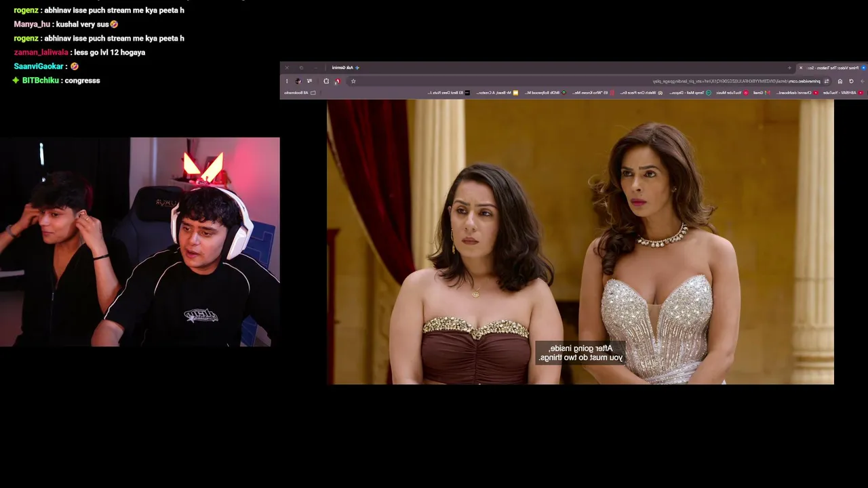868x488 pixels.
Task: Open the All Bookmarks folder
Action: tap(300, 93)
